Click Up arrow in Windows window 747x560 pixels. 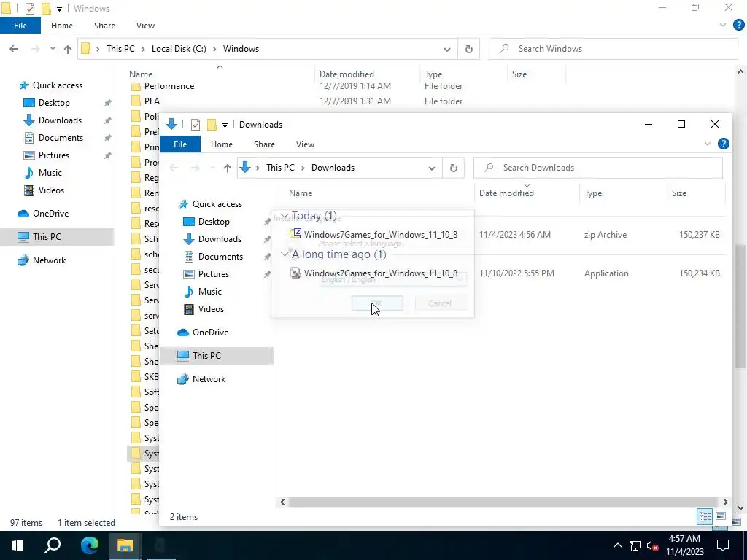[x=68, y=49]
